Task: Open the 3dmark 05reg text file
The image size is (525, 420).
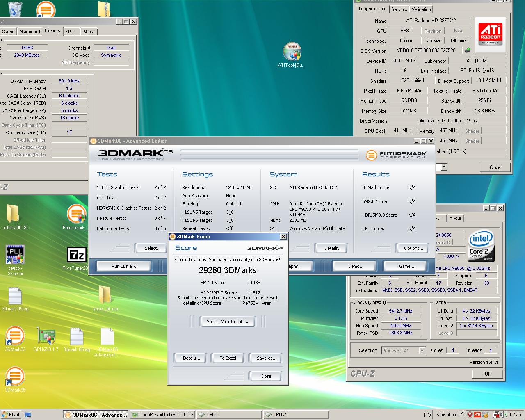Action: (x=15, y=296)
